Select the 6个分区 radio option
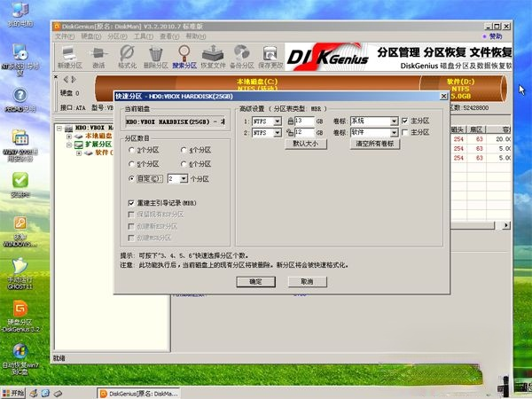 pyautogui.click(x=184, y=164)
